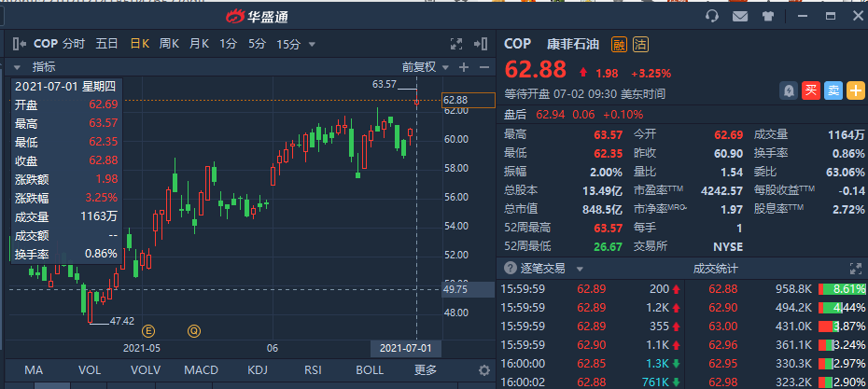
Task: Enter fullscreen chart mode
Action: (456, 44)
